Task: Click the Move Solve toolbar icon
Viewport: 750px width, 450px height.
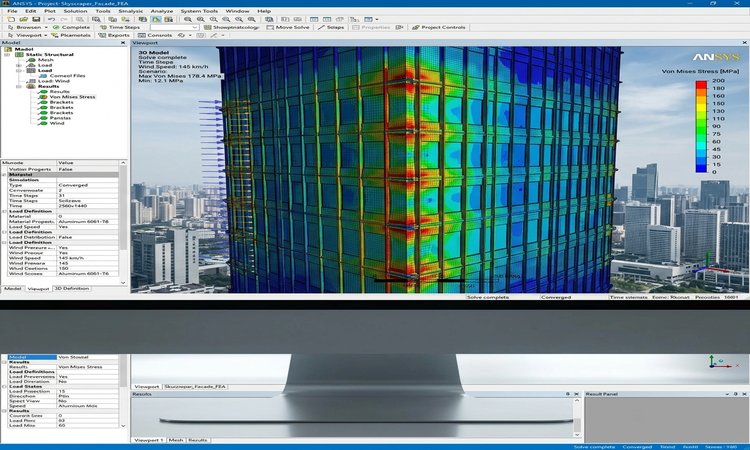Action: point(270,27)
